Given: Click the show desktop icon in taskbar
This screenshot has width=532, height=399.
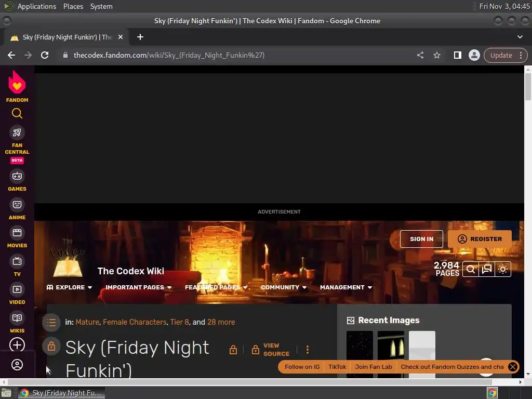Looking at the screenshot, I should [6, 393].
